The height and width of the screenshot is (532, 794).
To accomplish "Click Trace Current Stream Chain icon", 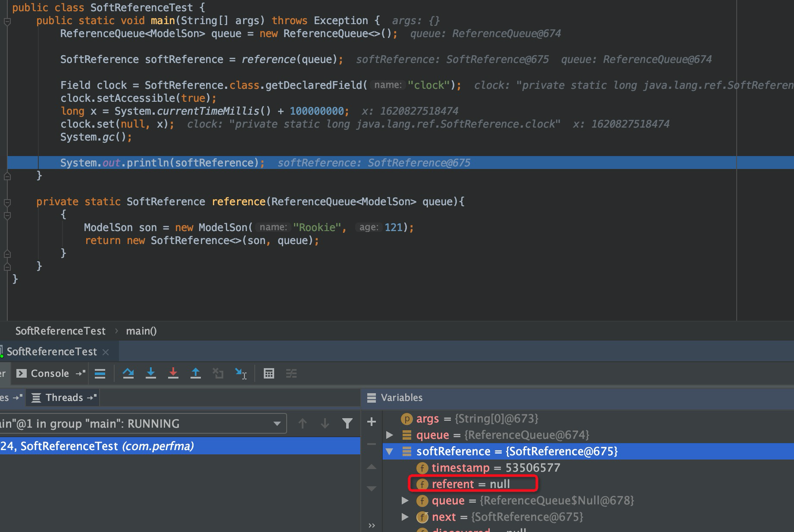I will (x=291, y=373).
